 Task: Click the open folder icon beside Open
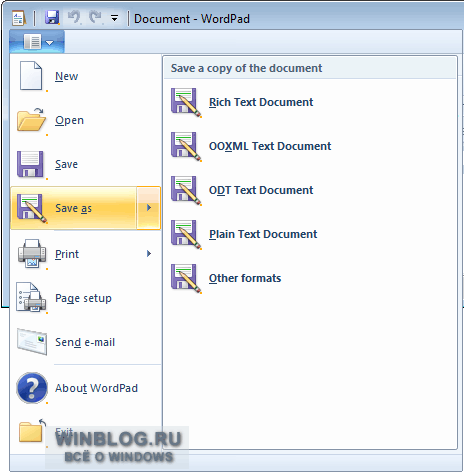click(x=31, y=119)
